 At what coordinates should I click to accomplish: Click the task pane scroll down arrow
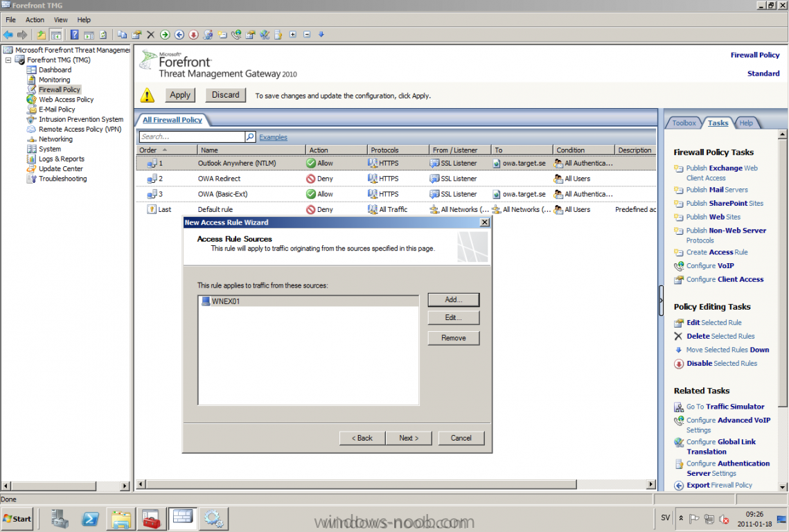coord(783,487)
